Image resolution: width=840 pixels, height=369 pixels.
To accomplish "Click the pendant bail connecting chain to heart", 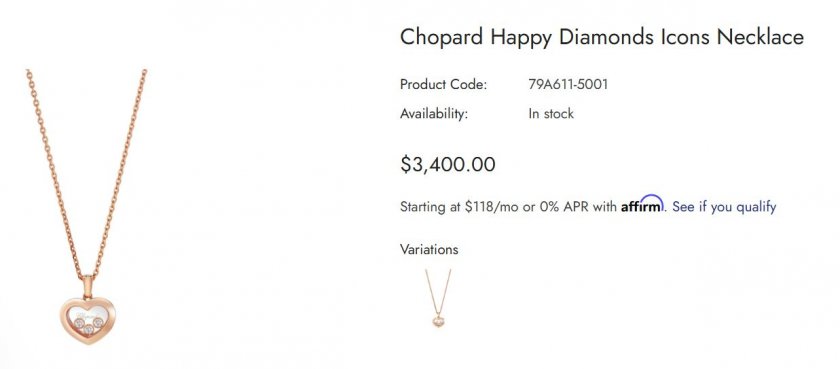I will [87, 288].
